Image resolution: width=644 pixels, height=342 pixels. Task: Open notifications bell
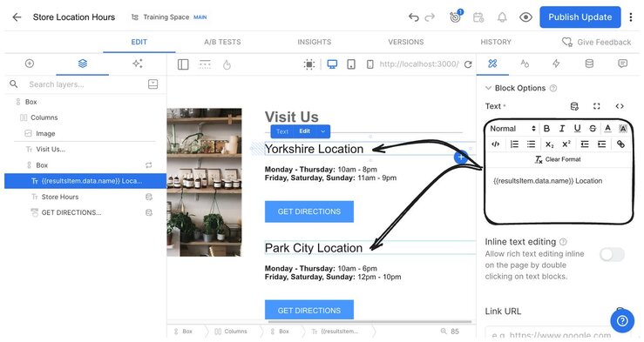[x=502, y=17]
